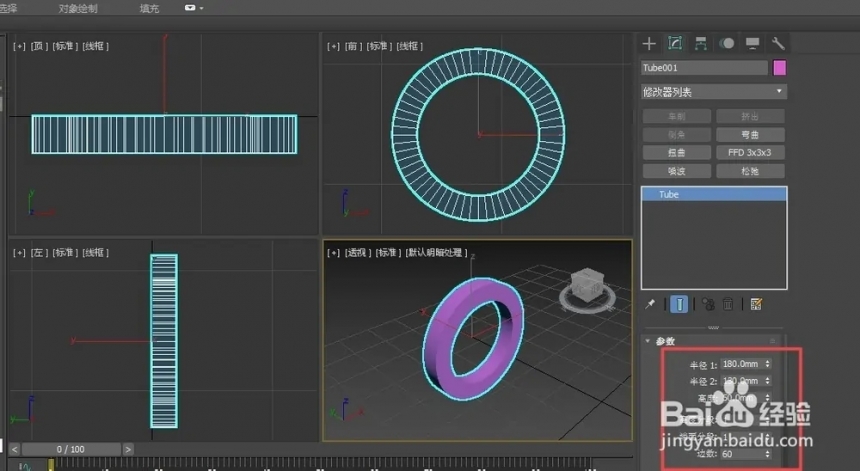Open the Hierarchy panel tab

[700, 43]
